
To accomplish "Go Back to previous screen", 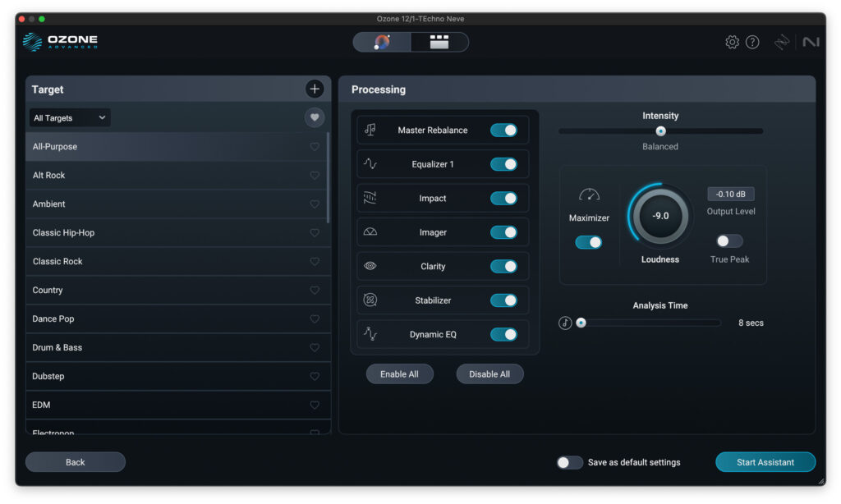I will click(75, 461).
